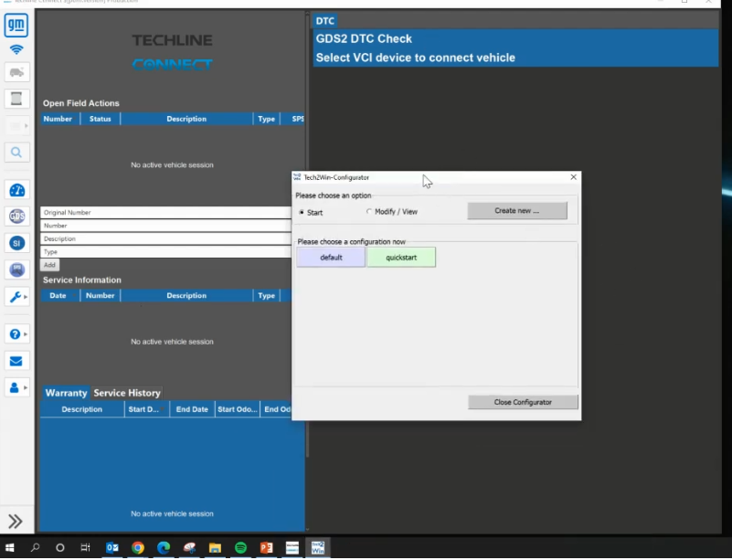Select the Start radio option
This screenshot has width=732, height=560.
(302, 212)
